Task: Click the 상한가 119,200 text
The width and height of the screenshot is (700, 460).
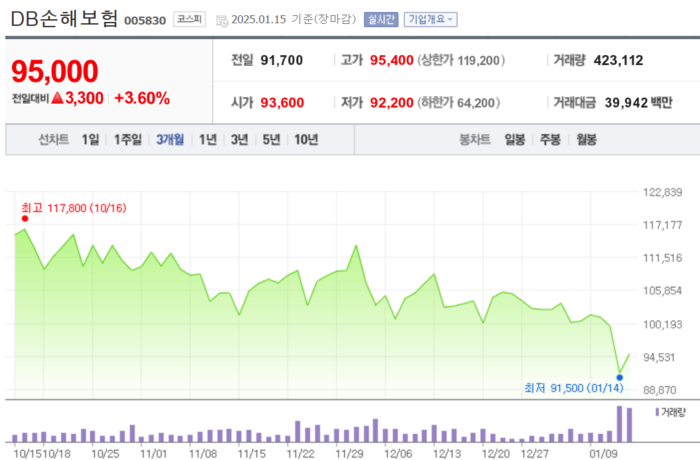Action: click(461, 60)
